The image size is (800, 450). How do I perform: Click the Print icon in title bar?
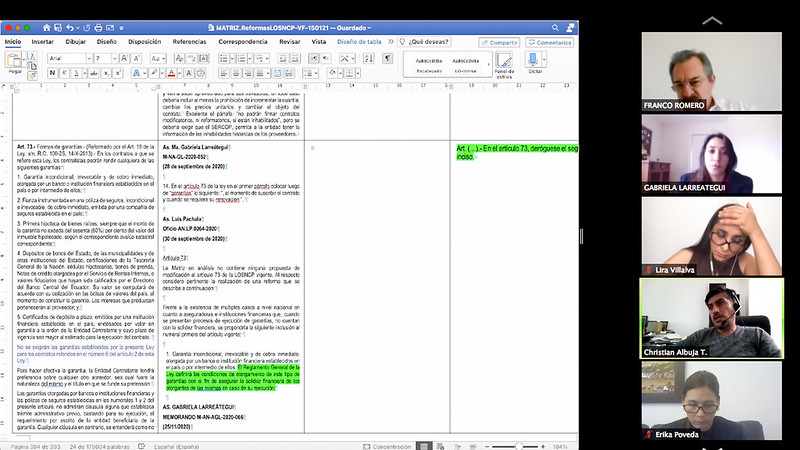click(98, 28)
